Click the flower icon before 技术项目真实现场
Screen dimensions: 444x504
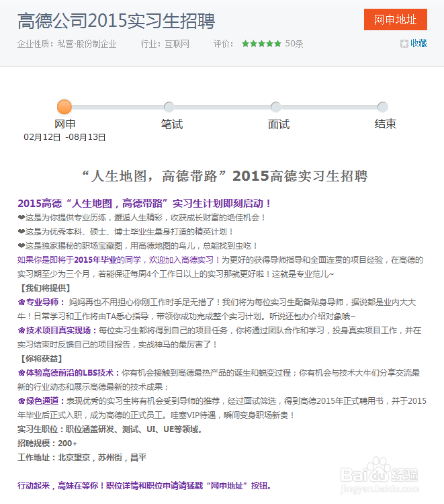point(21,331)
